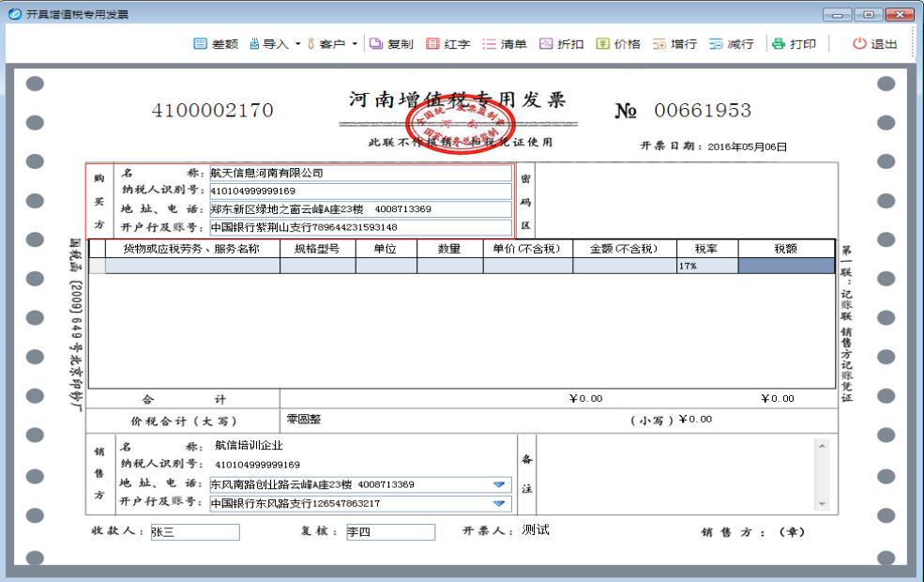Select the reviewer field showing 李四

pyautogui.click(x=392, y=531)
